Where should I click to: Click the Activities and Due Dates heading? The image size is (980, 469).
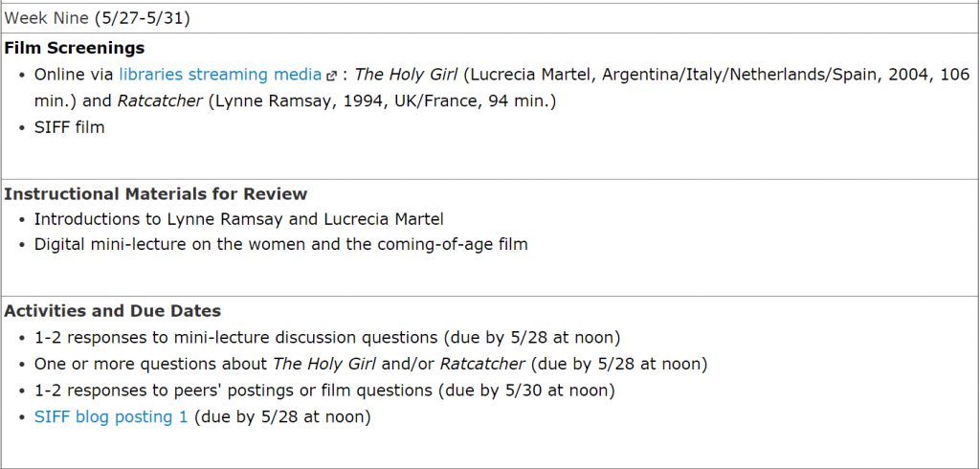click(113, 310)
